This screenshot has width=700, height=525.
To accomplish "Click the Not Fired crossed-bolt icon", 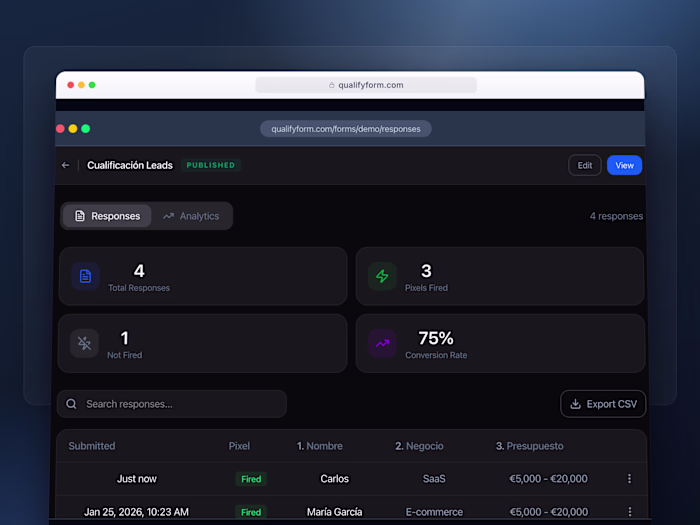I will point(84,343).
